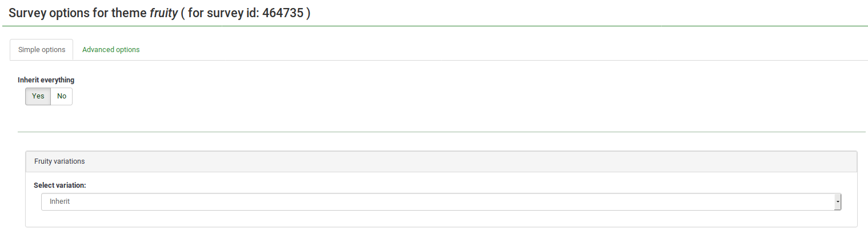Image resolution: width=868 pixels, height=237 pixels.
Task: Click the 'Select variation:' label
Action: [63, 185]
